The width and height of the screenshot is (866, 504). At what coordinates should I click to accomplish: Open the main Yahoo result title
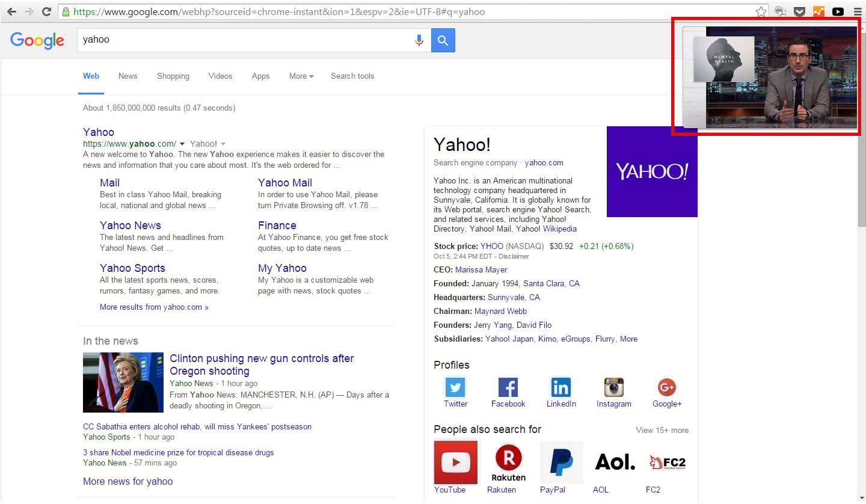[x=99, y=132]
